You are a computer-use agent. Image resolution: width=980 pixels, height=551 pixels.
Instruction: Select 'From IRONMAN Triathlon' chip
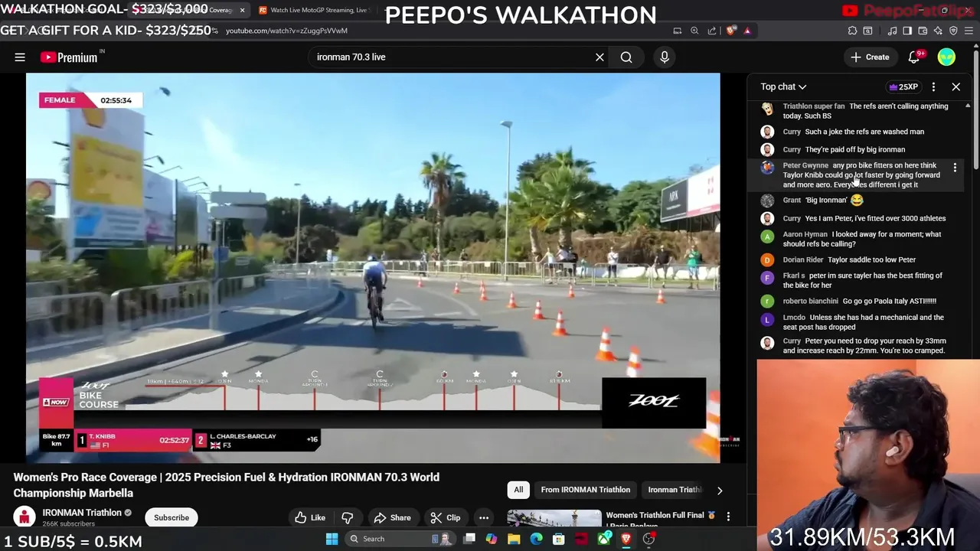(586, 490)
